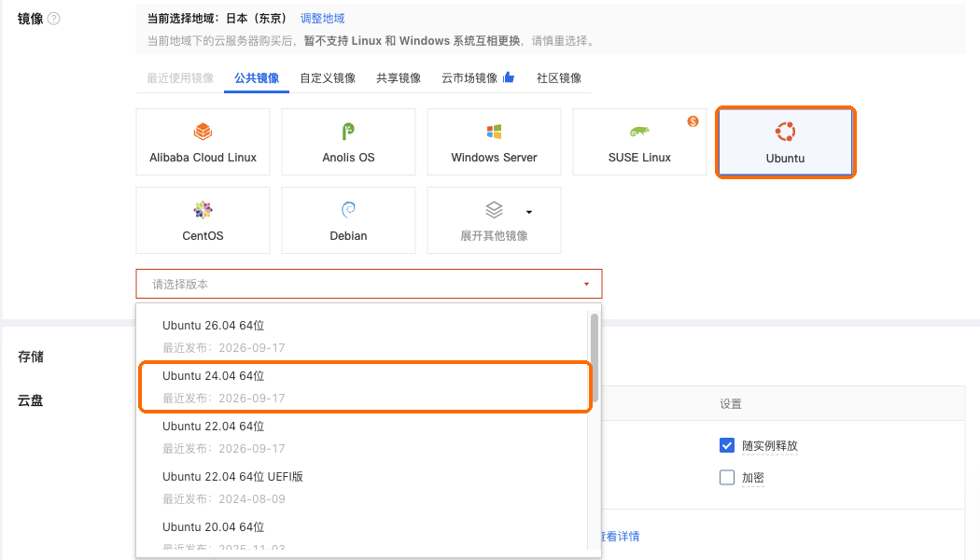Screen dimensions: 980x560
Task: Open the 社区镜像 tab
Action: pyautogui.click(x=559, y=78)
